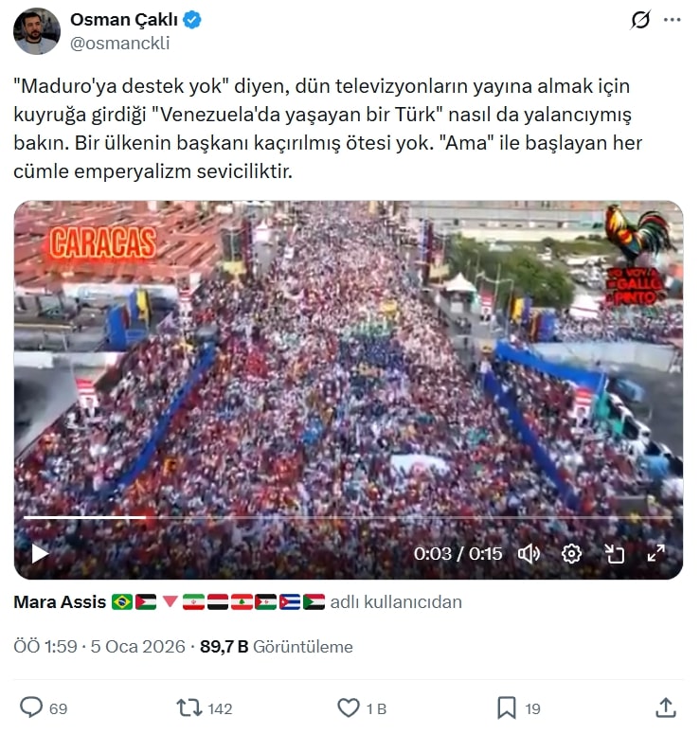Open the share menu for the tweet

point(665,707)
